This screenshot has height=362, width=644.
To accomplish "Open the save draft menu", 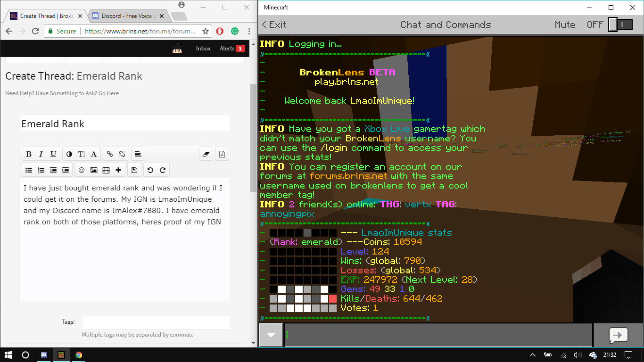I will [x=134, y=170].
